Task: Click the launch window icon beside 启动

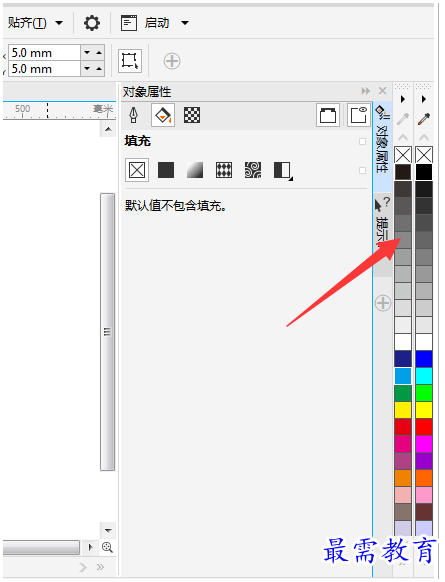Action: coord(129,23)
